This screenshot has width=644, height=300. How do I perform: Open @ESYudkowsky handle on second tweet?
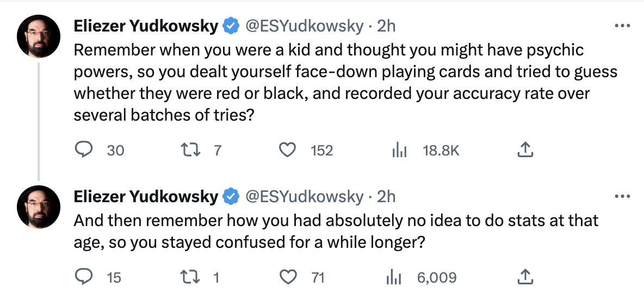pos(305,197)
